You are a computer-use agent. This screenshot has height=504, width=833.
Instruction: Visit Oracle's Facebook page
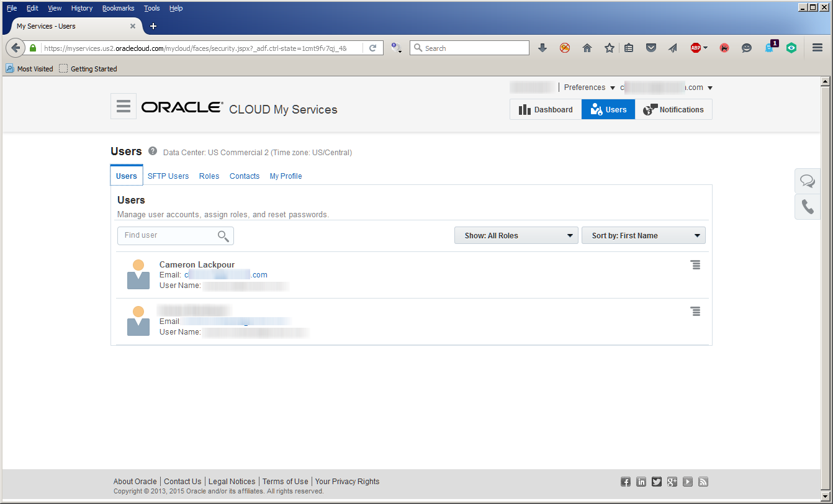point(626,482)
